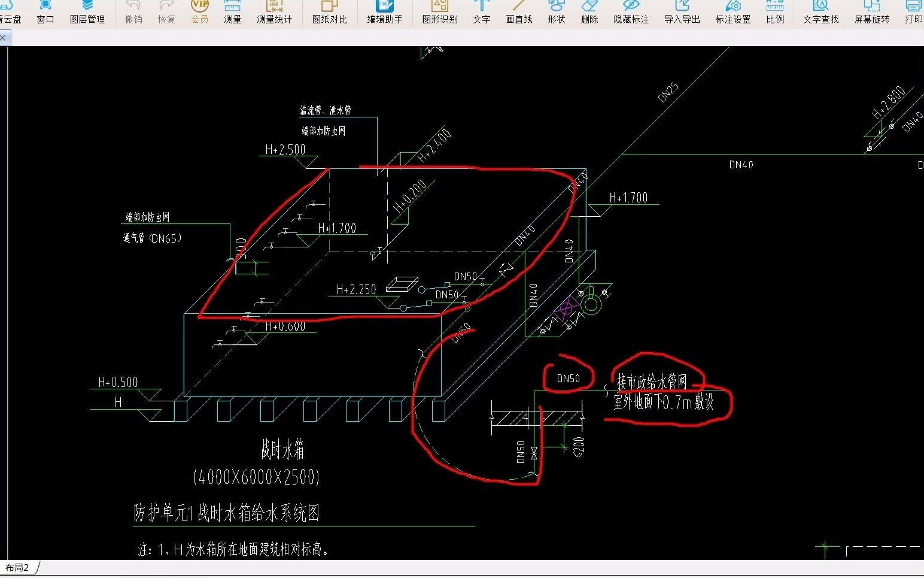Select the Measure tool (测量)

(232, 12)
